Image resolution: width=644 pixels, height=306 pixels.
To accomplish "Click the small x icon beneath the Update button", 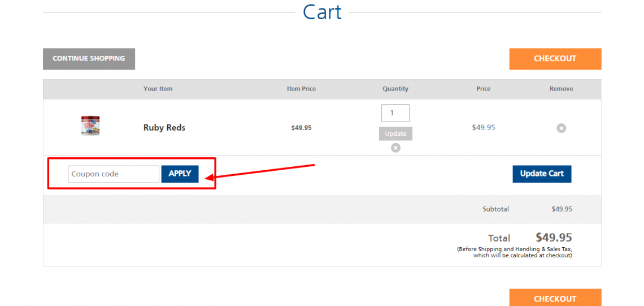I will click(395, 148).
